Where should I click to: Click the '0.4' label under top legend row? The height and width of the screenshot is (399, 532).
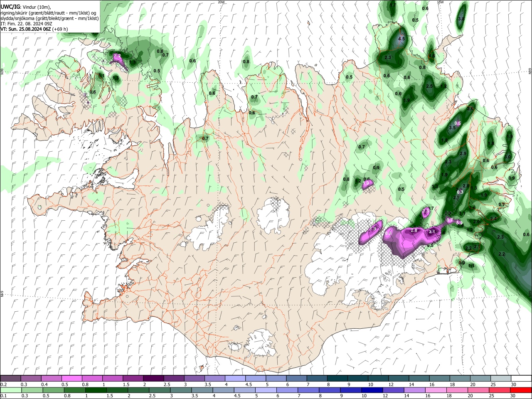tap(44, 384)
